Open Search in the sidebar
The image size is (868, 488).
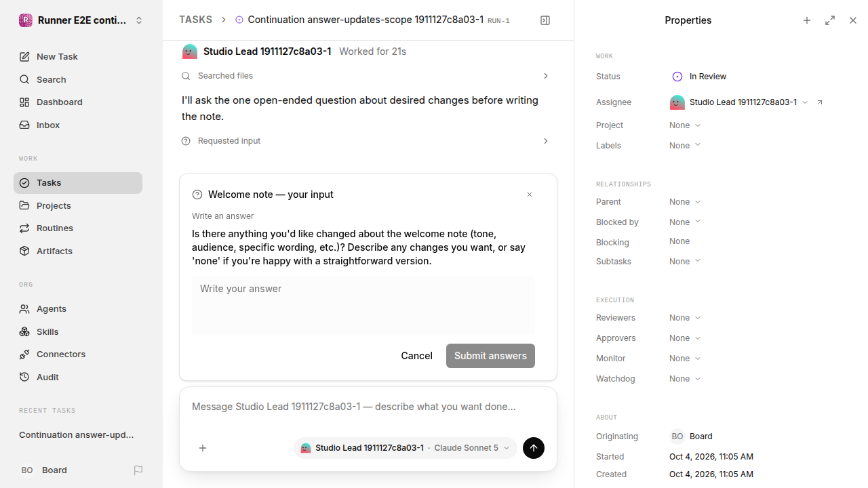(x=78, y=79)
